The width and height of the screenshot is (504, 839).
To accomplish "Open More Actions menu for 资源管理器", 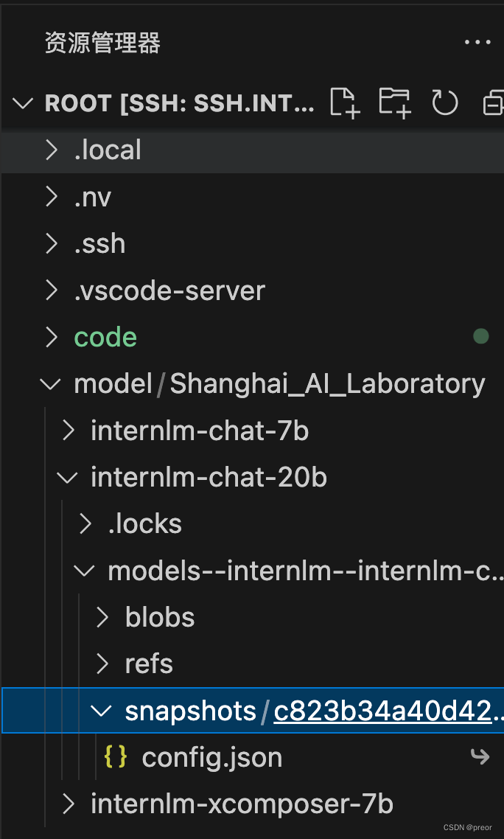I will 477,42.
